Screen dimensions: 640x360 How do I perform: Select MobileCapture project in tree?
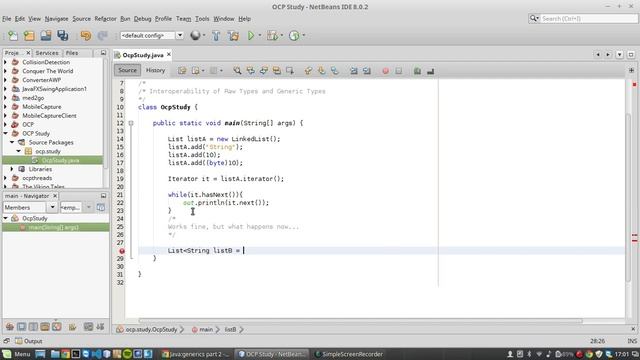tap(42, 107)
